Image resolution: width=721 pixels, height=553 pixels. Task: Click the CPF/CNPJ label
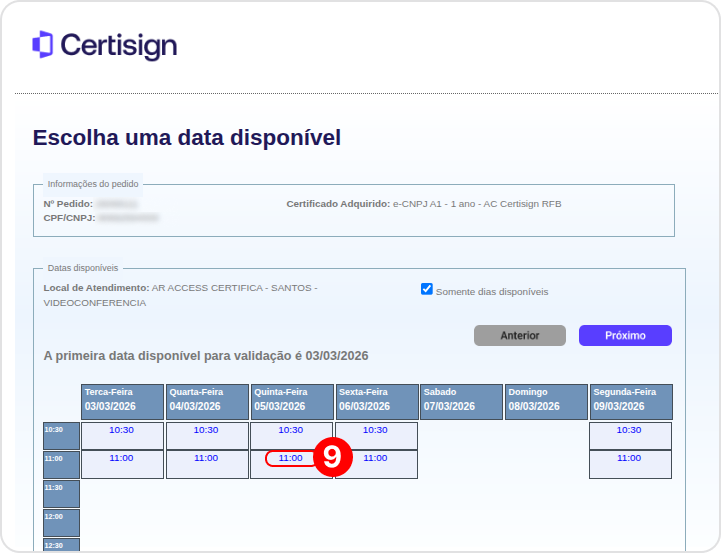click(x=69, y=217)
